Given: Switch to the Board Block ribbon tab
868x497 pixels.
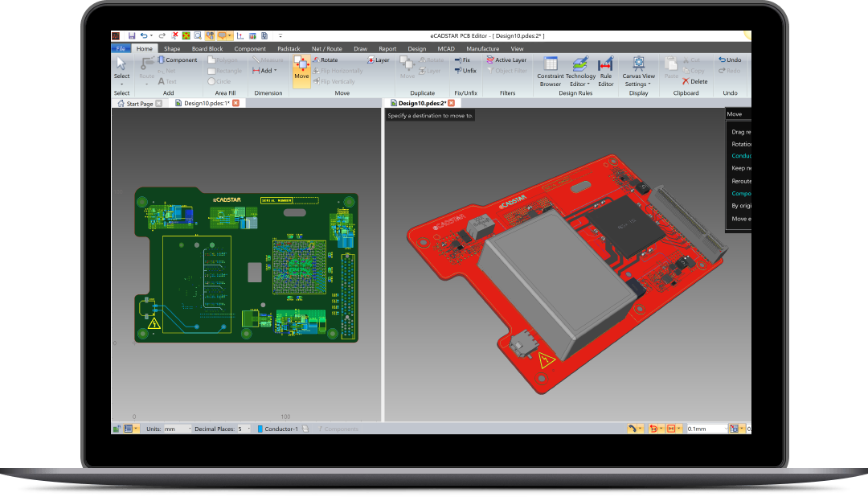Looking at the screenshot, I should click(x=207, y=49).
